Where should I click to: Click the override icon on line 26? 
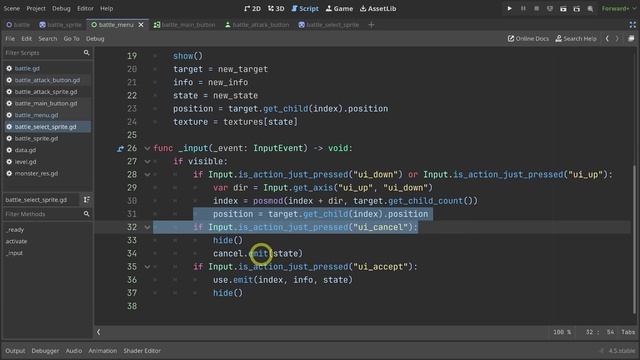click(120, 149)
